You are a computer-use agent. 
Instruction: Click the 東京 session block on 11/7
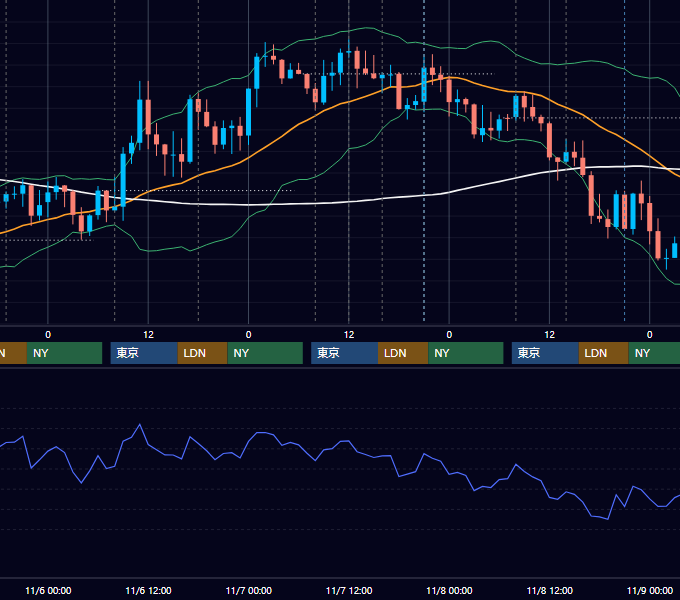click(344, 353)
